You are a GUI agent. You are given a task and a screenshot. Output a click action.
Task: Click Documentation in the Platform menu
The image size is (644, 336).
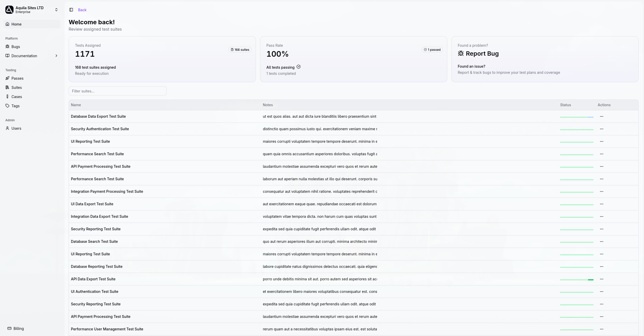click(x=24, y=56)
